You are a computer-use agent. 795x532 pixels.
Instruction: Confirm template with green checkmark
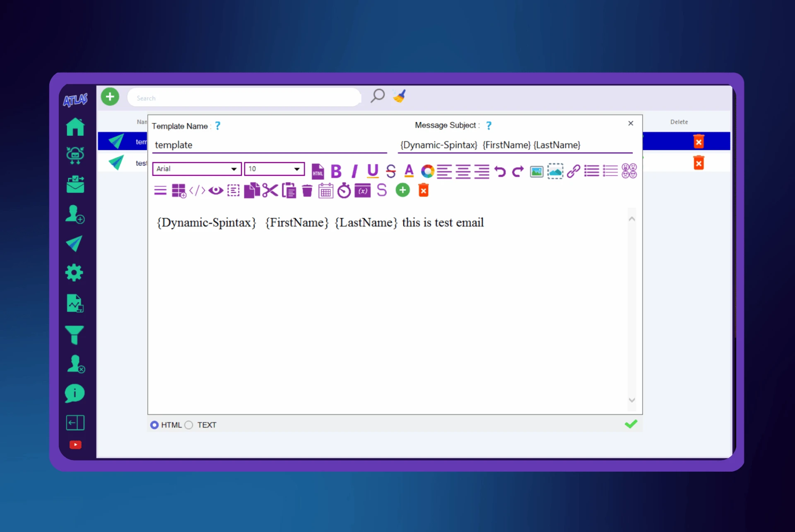631,424
